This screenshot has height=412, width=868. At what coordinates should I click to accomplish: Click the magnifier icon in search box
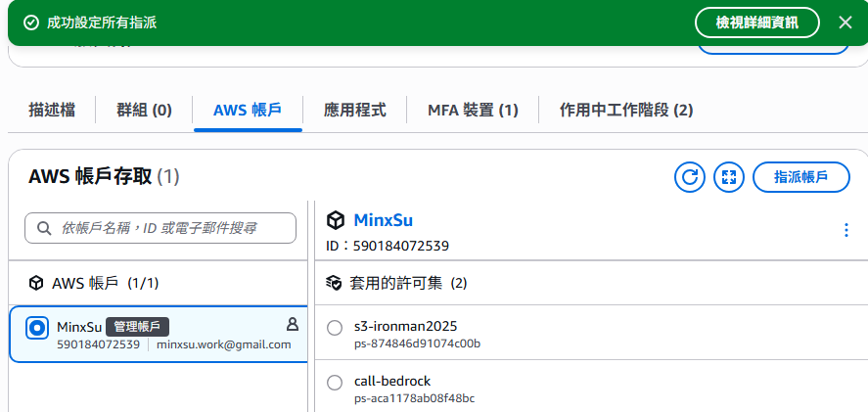pyautogui.click(x=44, y=228)
